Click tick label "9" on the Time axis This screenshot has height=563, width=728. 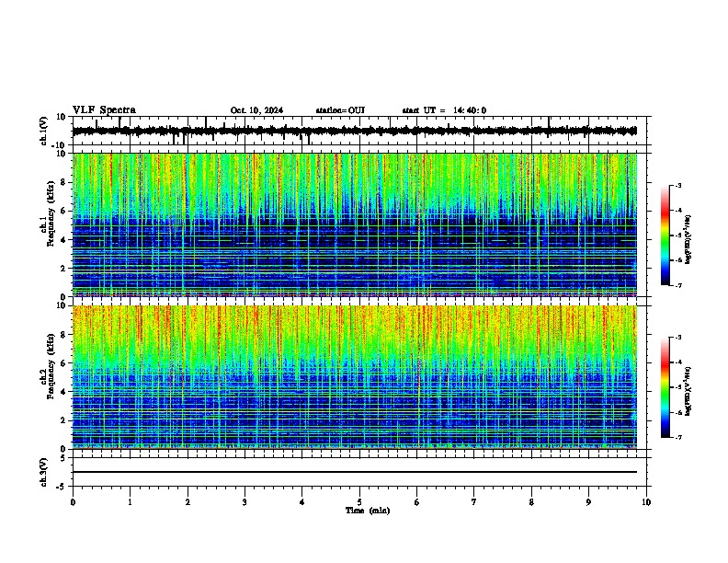pos(588,502)
